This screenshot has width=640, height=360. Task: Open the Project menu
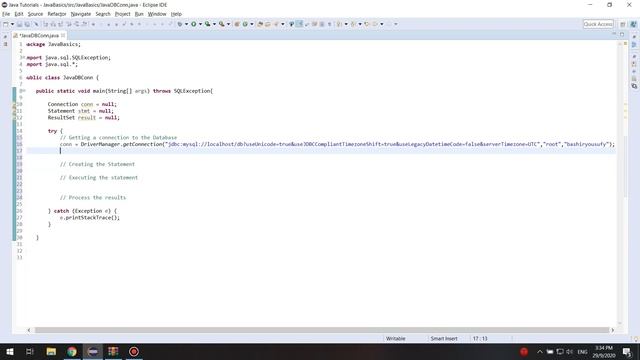(x=122, y=14)
